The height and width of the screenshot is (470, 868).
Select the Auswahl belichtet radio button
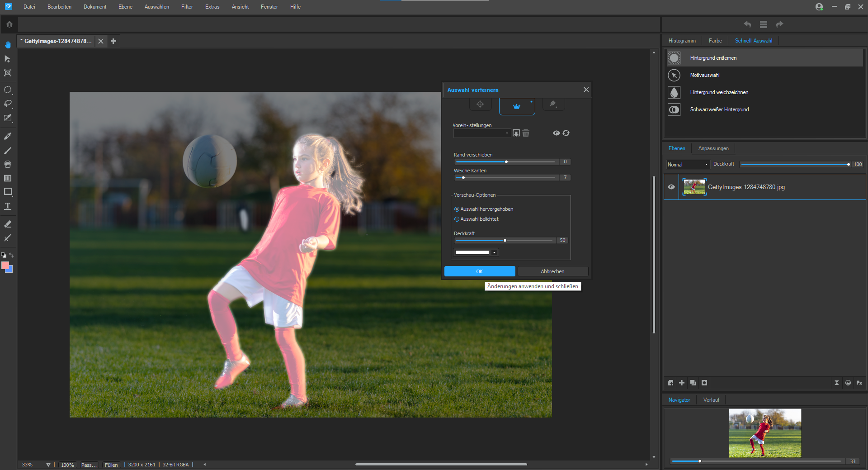pos(457,219)
